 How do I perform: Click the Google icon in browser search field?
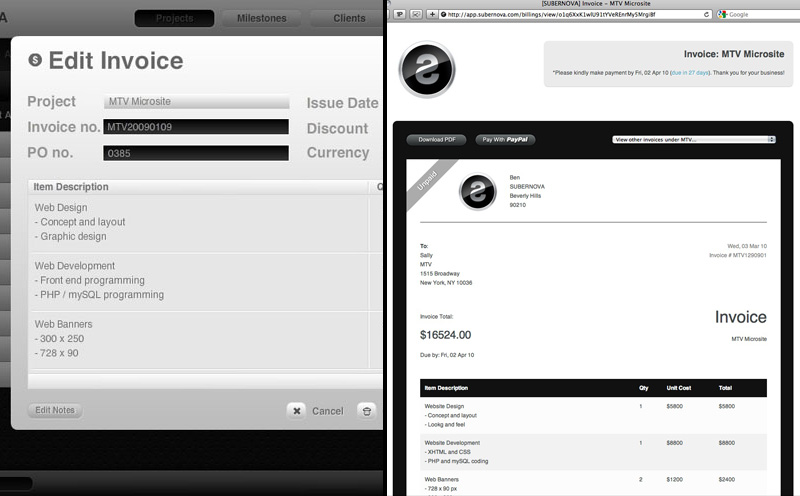click(723, 14)
